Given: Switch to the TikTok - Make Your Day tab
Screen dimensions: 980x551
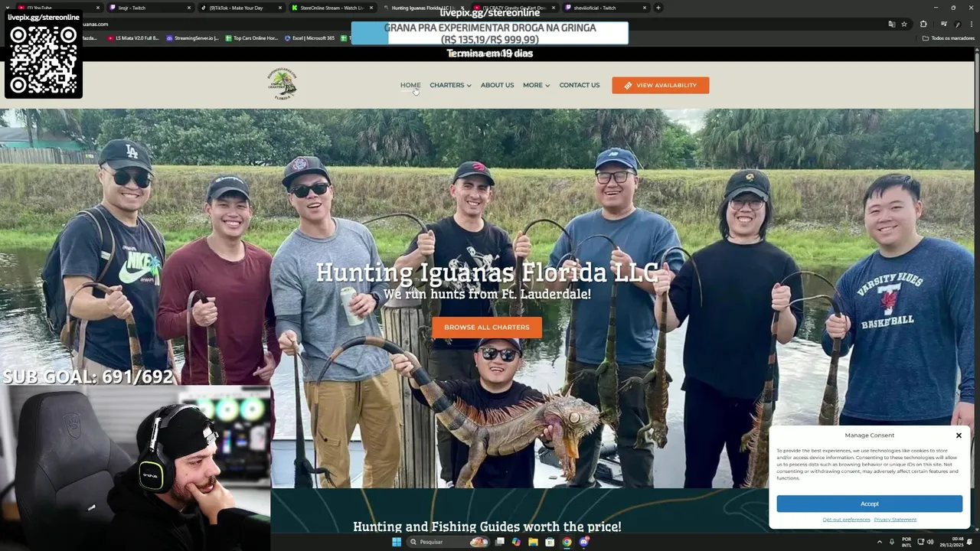Looking at the screenshot, I should pyautogui.click(x=240, y=8).
